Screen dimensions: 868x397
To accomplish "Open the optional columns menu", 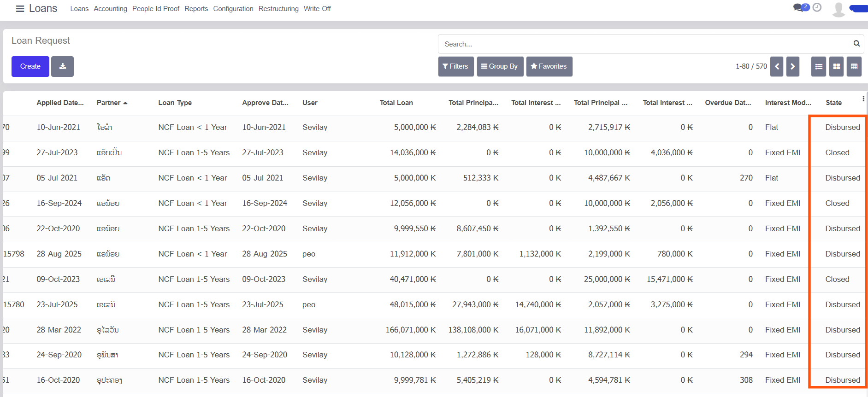I will click(863, 99).
